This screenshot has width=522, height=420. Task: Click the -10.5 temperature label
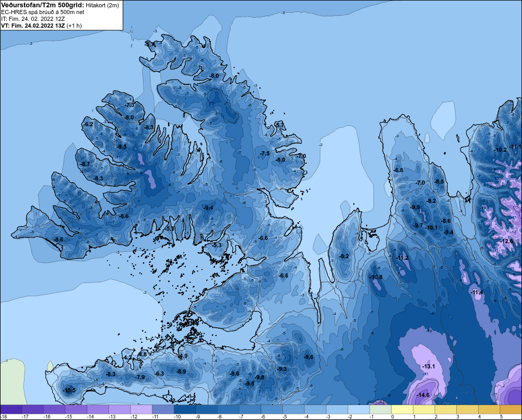click(x=69, y=390)
